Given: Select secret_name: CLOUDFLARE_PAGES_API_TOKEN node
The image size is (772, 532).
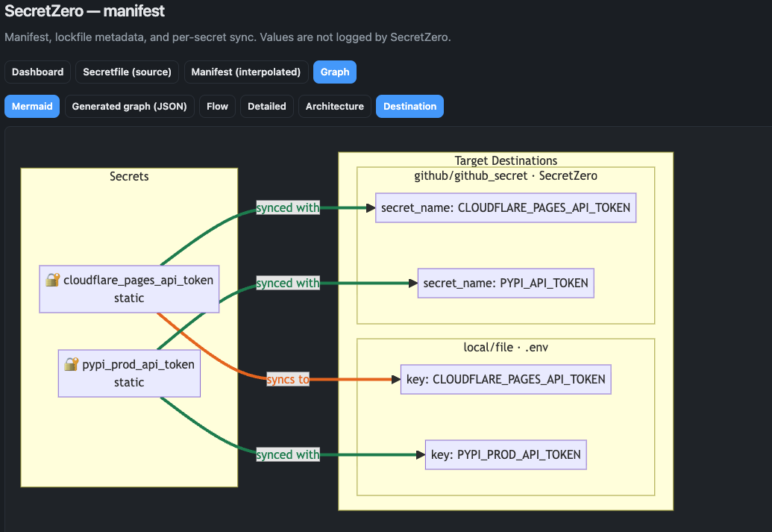Looking at the screenshot, I should tap(505, 207).
